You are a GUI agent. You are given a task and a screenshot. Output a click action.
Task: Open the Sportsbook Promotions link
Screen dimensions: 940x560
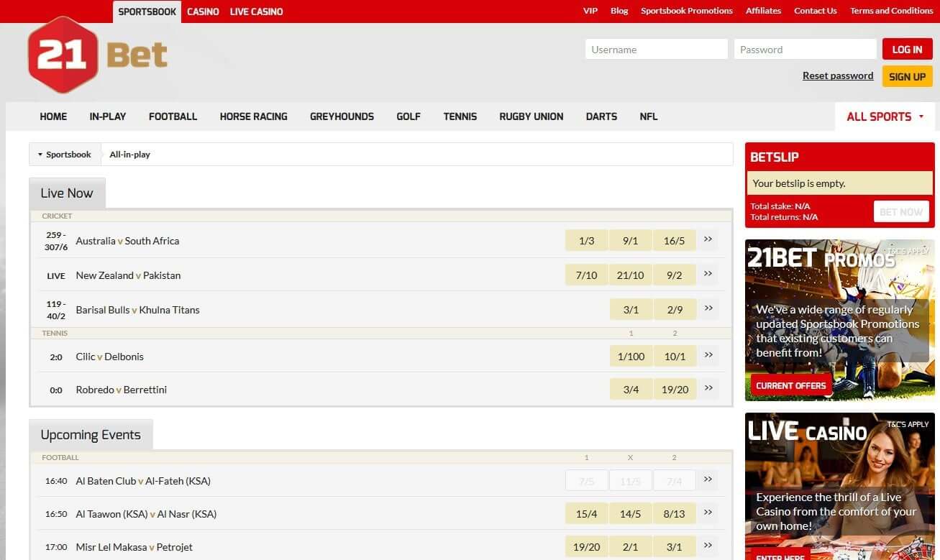(687, 11)
